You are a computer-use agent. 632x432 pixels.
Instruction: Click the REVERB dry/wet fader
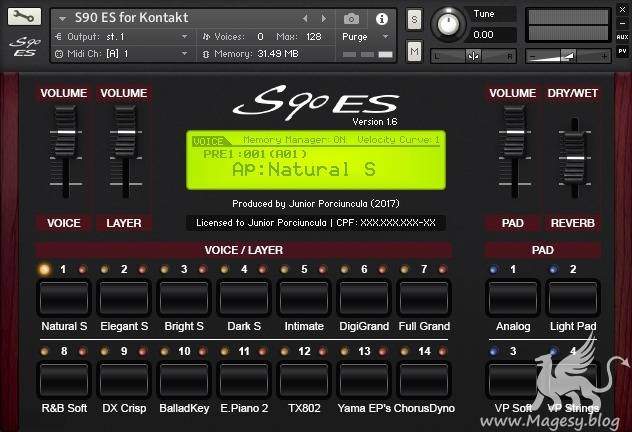coord(575,158)
